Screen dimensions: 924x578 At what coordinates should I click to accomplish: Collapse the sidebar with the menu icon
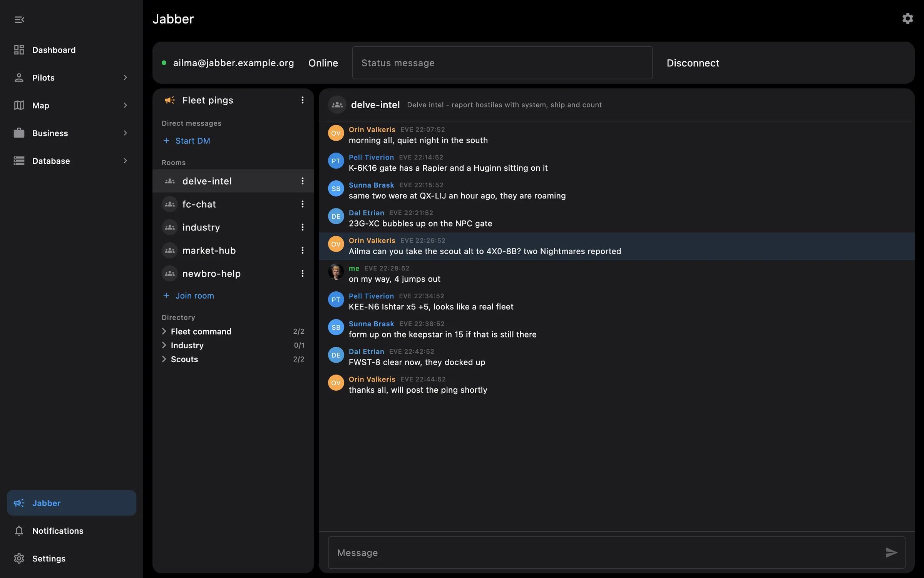coord(19,19)
